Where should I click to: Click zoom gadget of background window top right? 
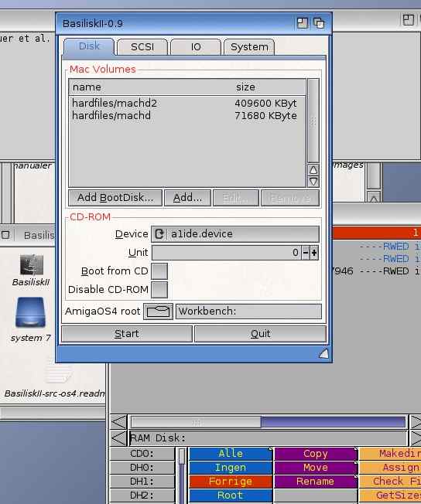pyautogui.click(x=408, y=20)
